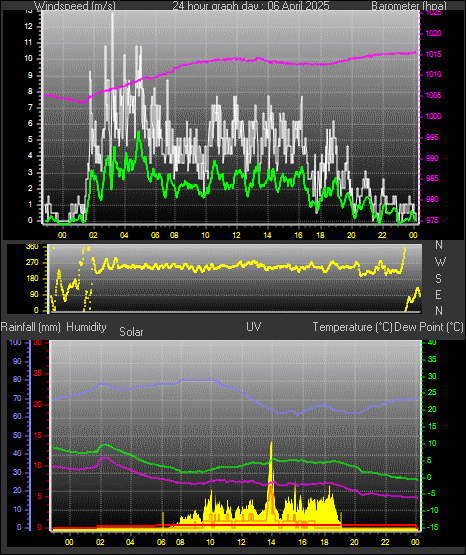
Task: Click the 5 value on windspeed axis
Action: click(x=30, y=139)
